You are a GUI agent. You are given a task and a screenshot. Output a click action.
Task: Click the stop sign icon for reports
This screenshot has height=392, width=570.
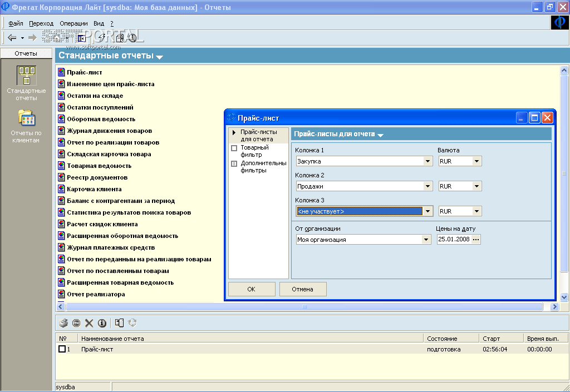coord(76,323)
